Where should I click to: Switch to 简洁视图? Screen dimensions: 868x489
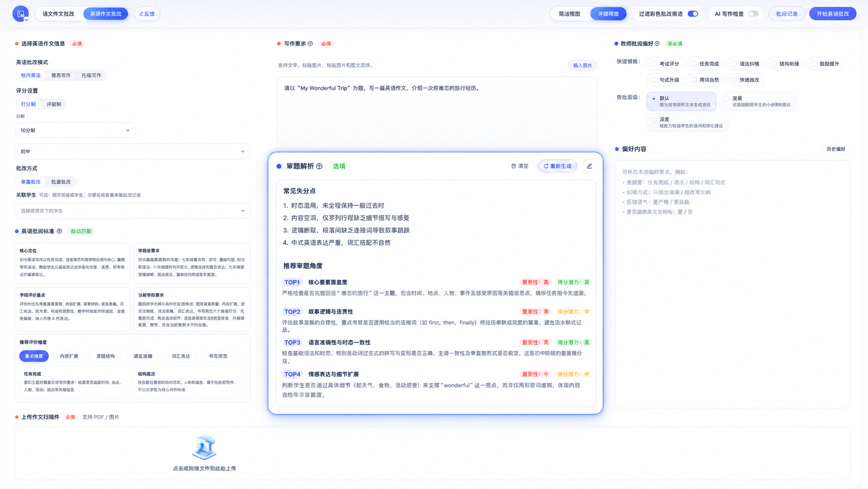click(x=569, y=14)
